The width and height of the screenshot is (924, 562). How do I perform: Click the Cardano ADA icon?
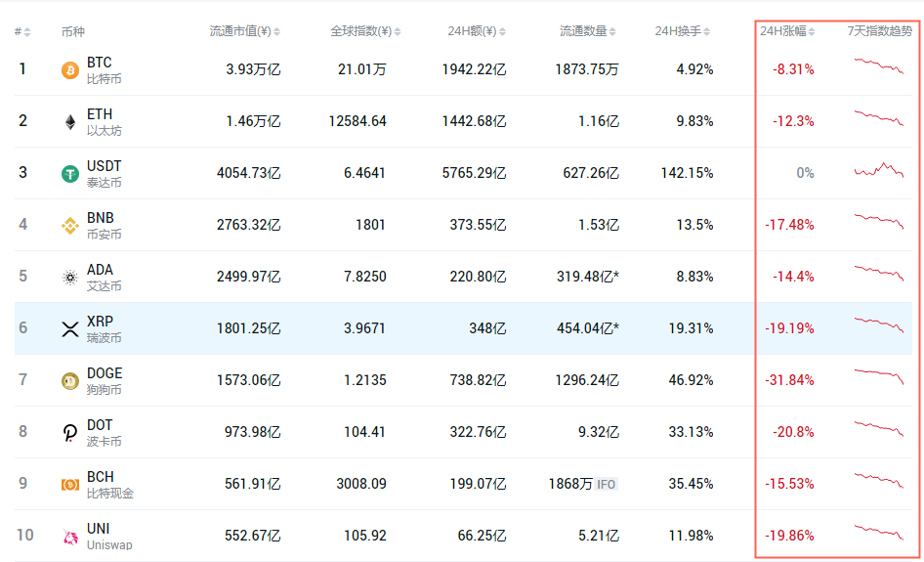[x=70, y=278]
